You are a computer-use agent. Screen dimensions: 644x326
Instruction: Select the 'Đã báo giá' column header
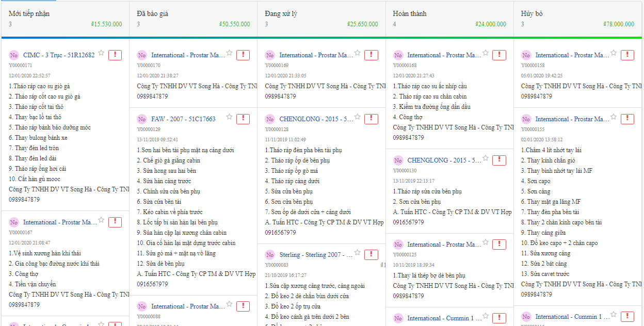[x=153, y=14]
